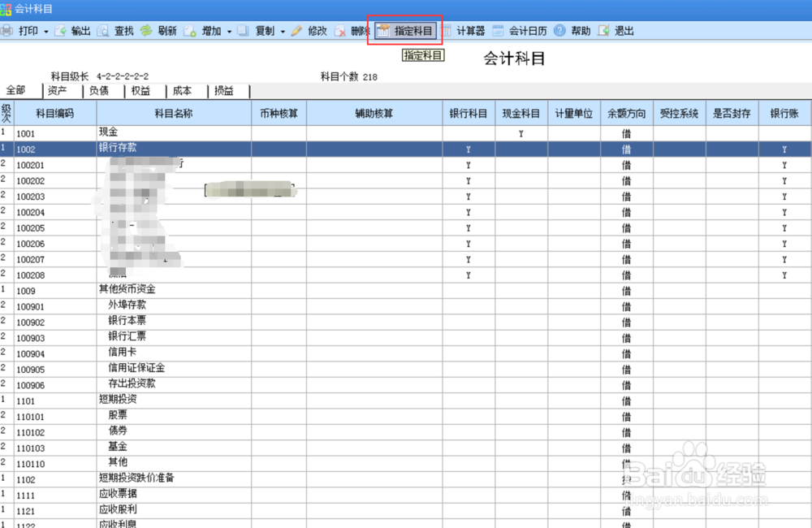
Task: Click the 币种核算 column header
Action: [279, 114]
